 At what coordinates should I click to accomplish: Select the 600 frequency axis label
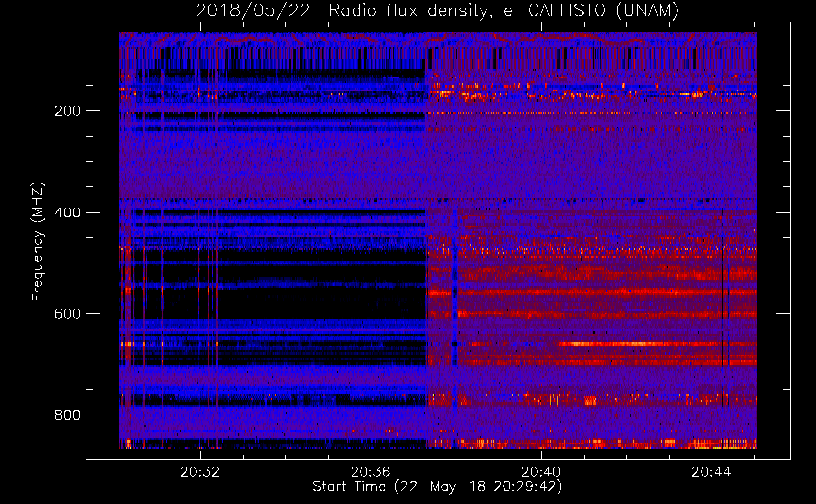coord(67,313)
